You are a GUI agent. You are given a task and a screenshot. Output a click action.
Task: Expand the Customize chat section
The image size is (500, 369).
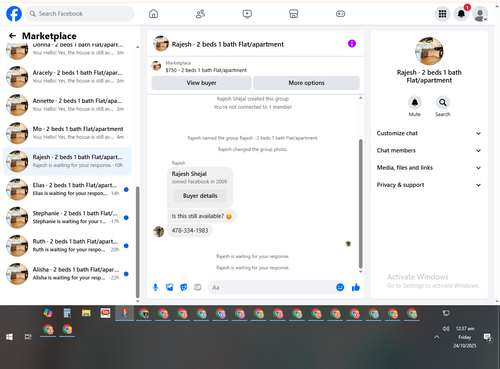[429, 133]
